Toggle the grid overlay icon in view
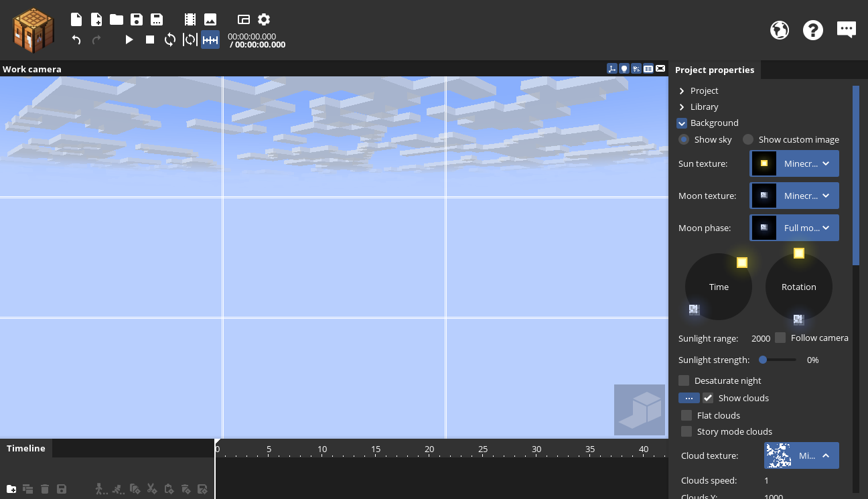 pyautogui.click(x=648, y=68)
